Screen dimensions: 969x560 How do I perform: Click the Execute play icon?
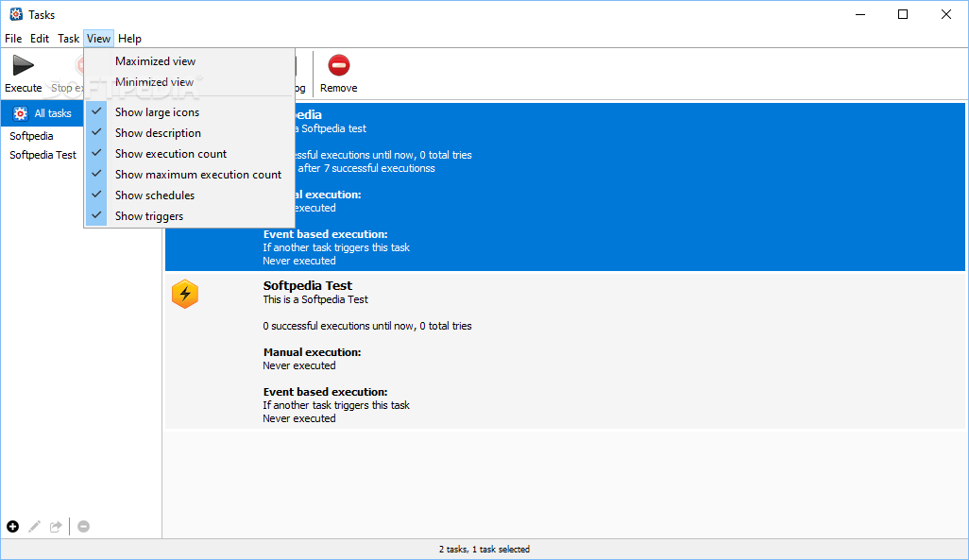23,65
